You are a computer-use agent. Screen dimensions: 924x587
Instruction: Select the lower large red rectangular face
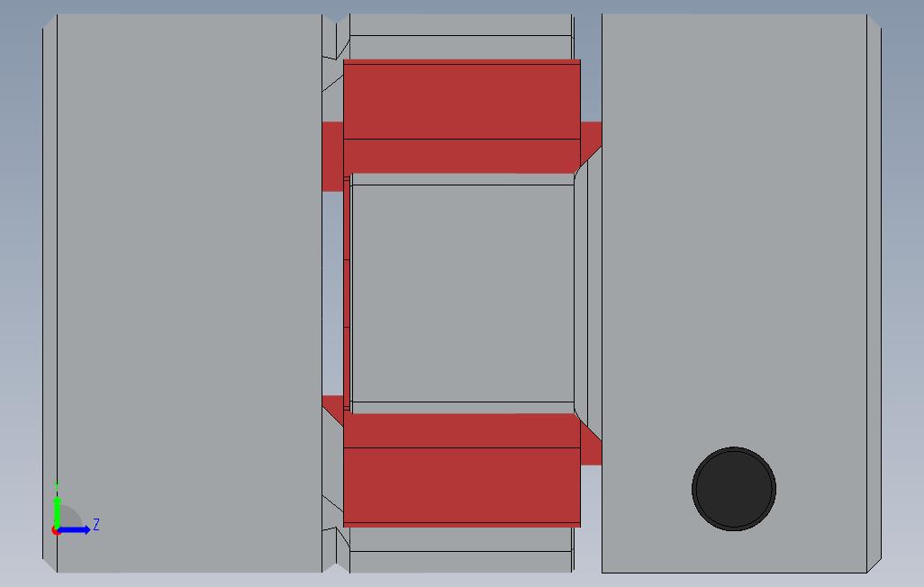coord(461,485)
